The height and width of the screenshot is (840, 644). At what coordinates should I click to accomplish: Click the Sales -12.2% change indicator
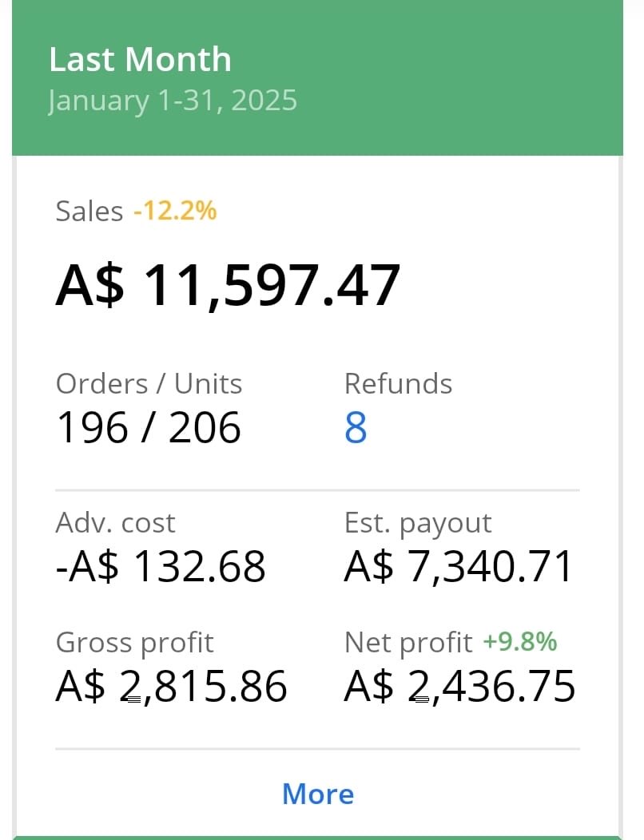click(x=175, y=210)
